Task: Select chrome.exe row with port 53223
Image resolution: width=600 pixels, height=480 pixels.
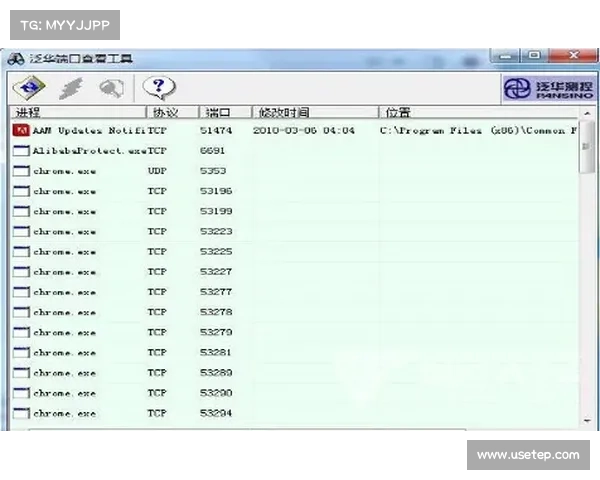Action: coord(295,232)
